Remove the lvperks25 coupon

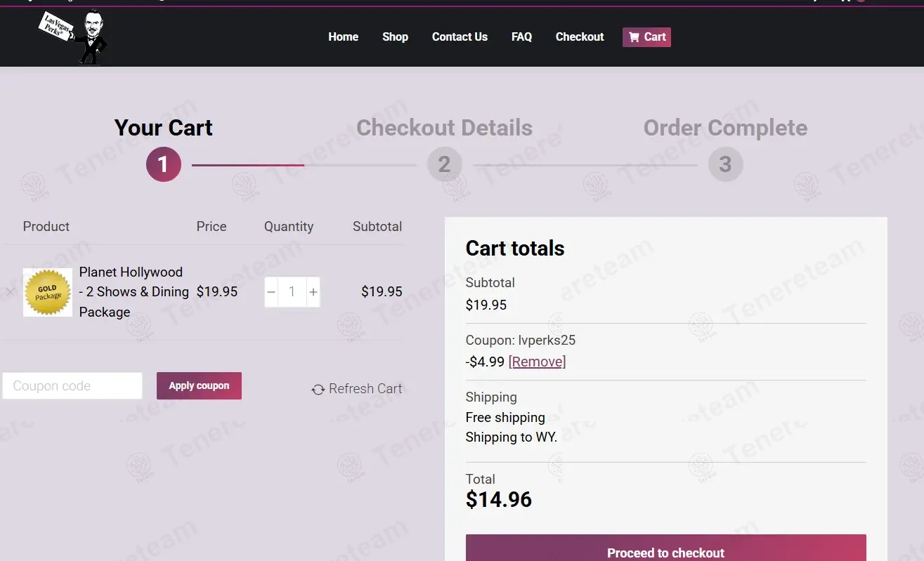[537, 362]
